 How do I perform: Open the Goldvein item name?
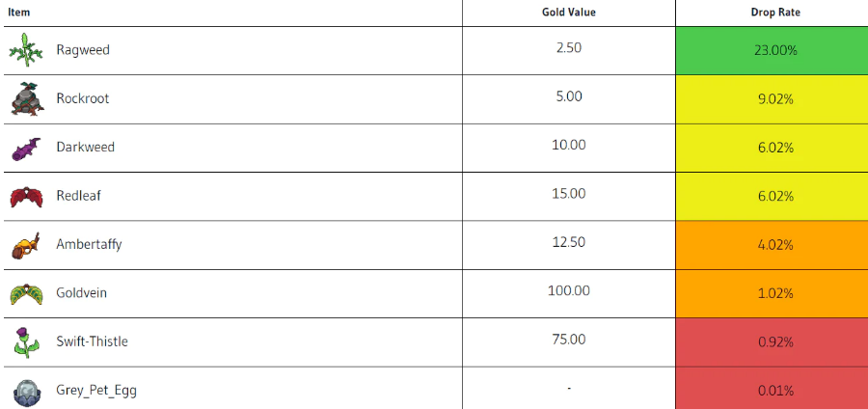(82, 293)
